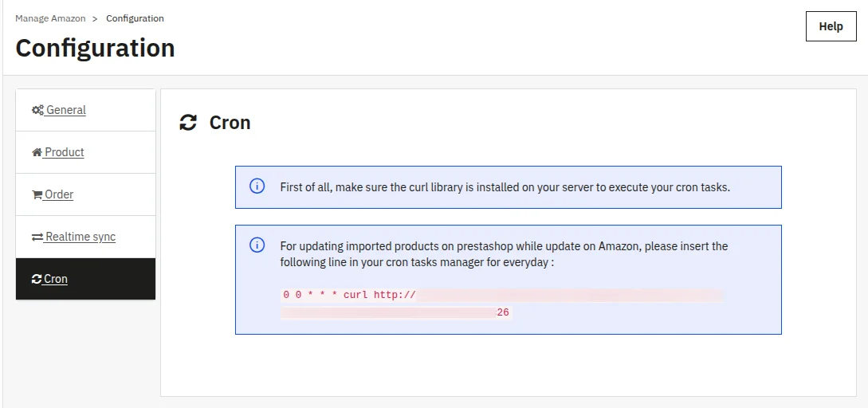This screenshot has height=408, width=868.
Task: Click the curl library installation notice text
Action: pos(505,187)
